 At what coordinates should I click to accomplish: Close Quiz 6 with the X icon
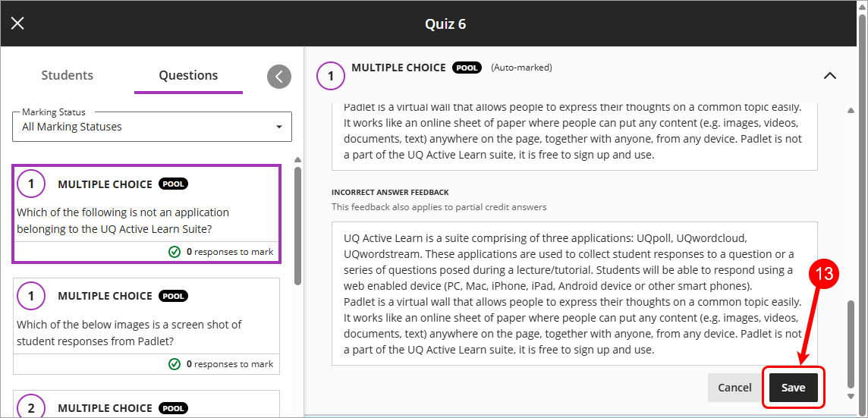pos(17,24)
